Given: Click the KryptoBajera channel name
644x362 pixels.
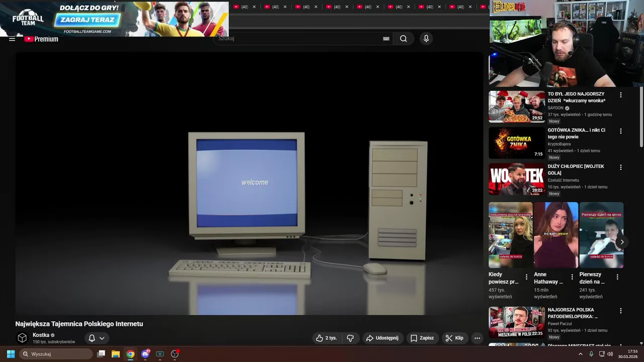Looking at the screenshot, I should coord(559,144).
